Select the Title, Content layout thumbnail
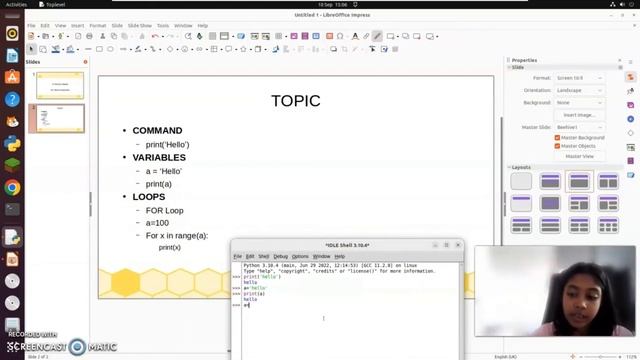640x360 pixels. 579,181
